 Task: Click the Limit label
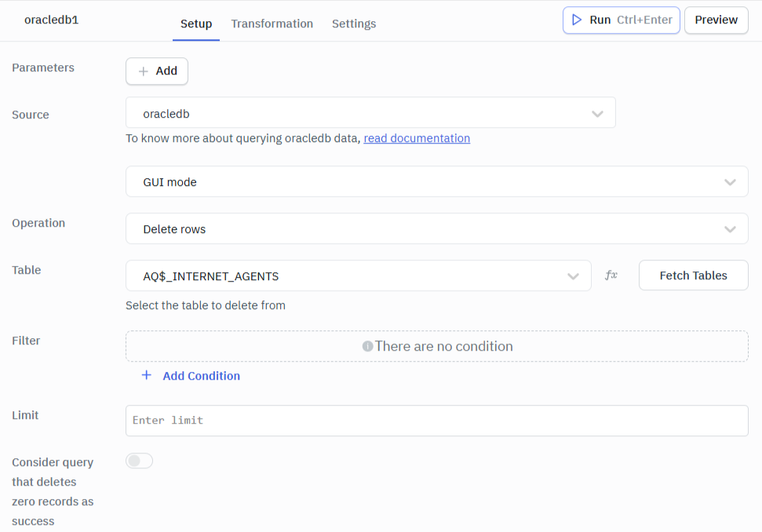[x=25, y=415]
